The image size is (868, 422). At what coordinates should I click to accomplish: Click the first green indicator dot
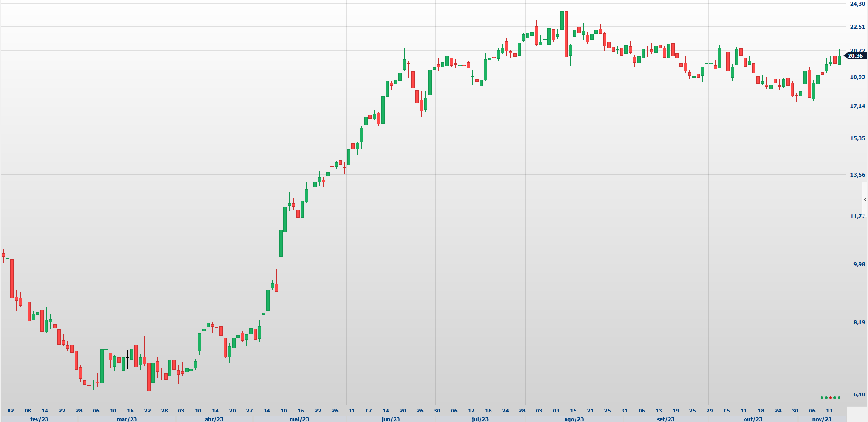pyautogui.click(x=822, y=398)
